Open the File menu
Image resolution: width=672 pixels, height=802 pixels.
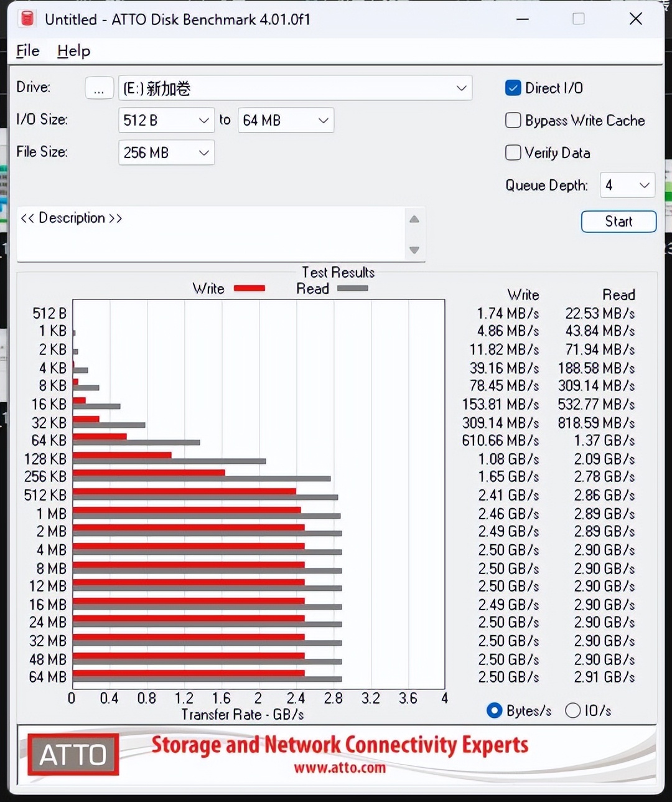coord(28,51)
